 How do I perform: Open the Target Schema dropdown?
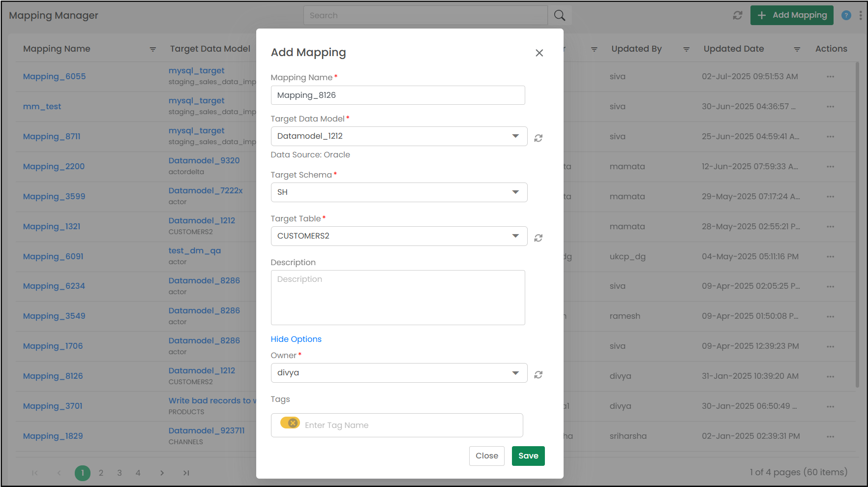[515, 192]
